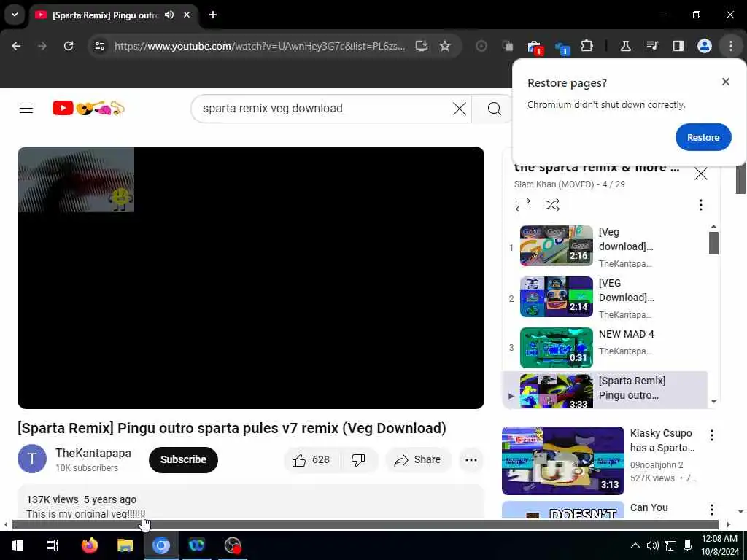Open Klasky Csupo Sparta remix suggestion
The image size is (747, 560).
[562, 461]
